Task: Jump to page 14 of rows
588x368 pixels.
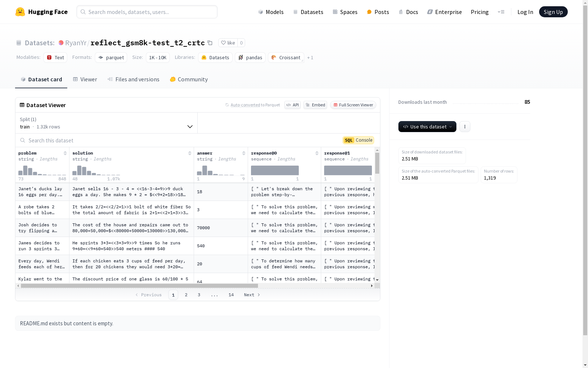Action: pyautogui.click(x=231, y=295)
